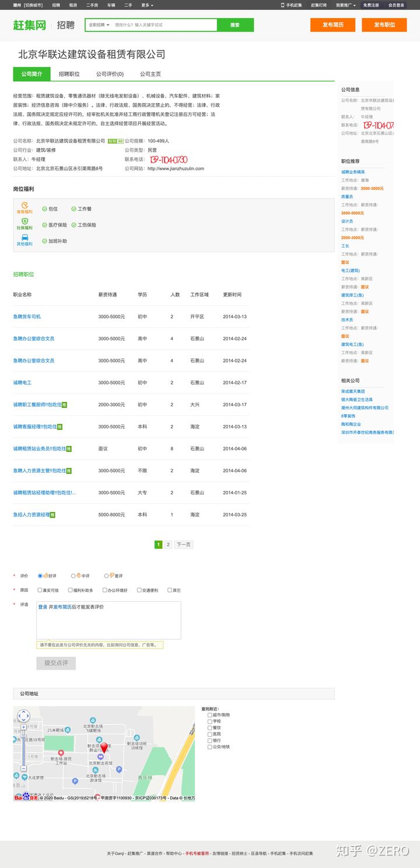This screenshot has height=868, width=420.
Task: Click the 其他福利 bus icon
Action: coord(24,238)
